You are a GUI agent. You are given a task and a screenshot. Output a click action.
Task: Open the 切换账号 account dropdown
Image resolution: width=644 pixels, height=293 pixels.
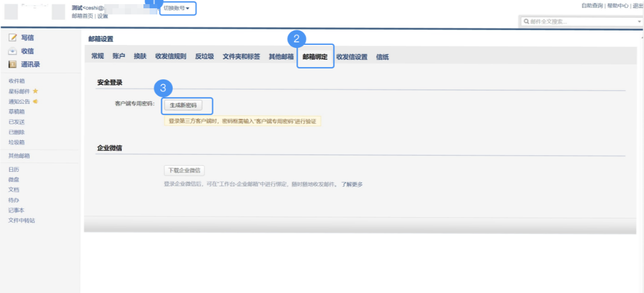(x=176, y=8)
